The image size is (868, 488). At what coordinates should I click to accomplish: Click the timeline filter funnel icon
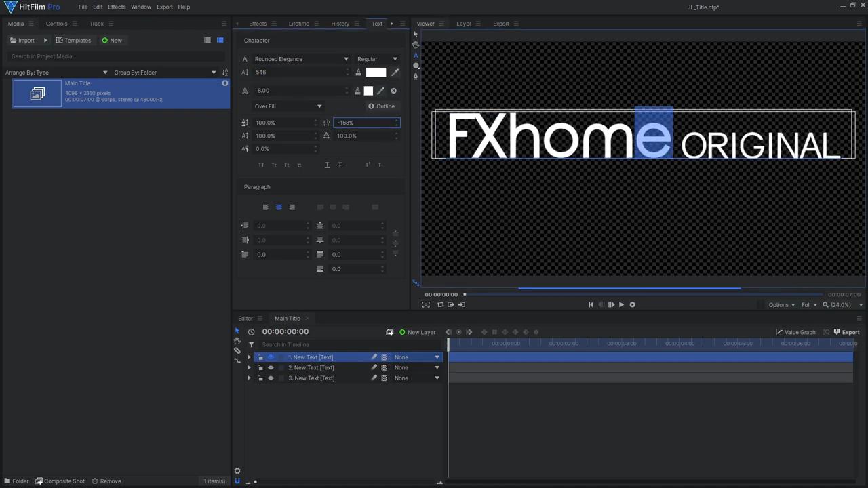coord(251,344)
